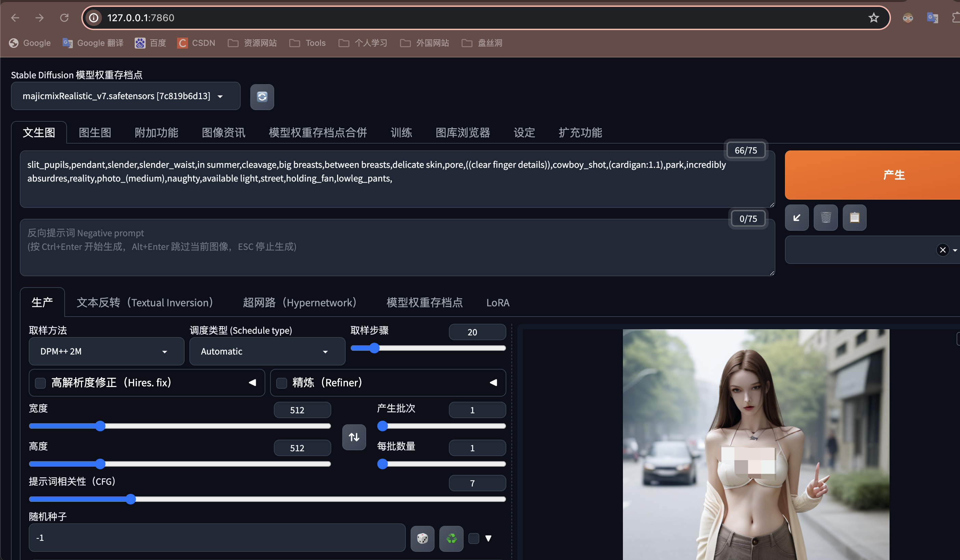This screenshot has height=560, width=960.
Task: Enable the Hires. fix checkbox
Action: [40, 383]
